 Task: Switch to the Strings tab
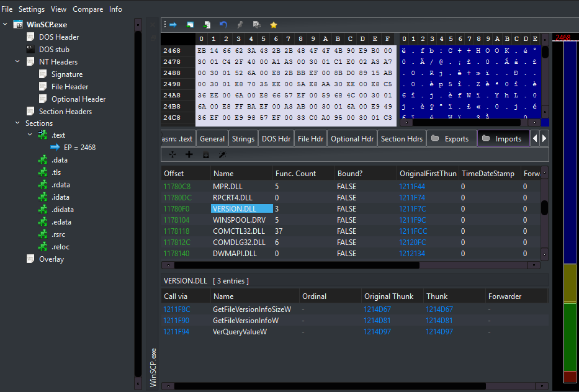coord(243,139)
